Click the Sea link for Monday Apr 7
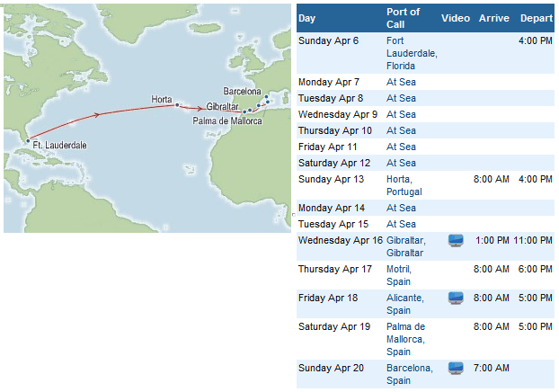559x392 pixels. click(x=407, y=82)
